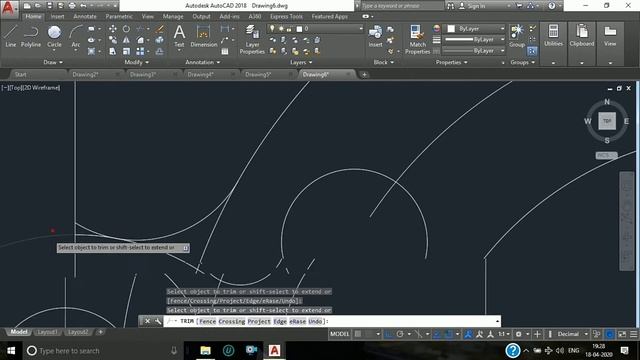Expand the Block panel
The height and width of the screenshot is (360, 640).
384,62
